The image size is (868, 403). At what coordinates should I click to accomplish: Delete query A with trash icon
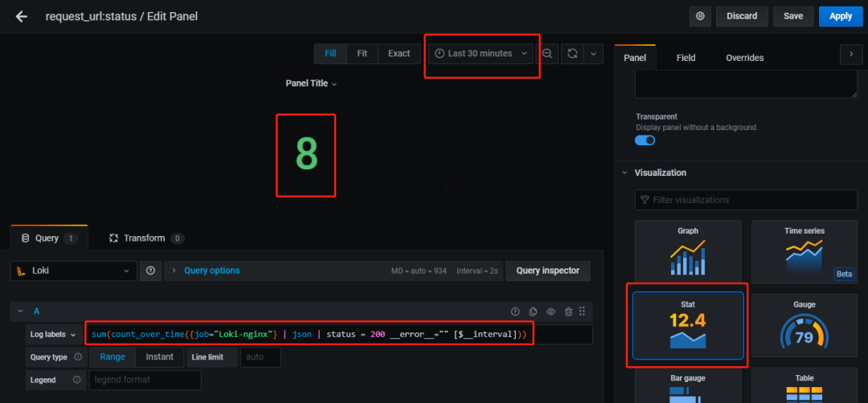[x=568, y=311]
